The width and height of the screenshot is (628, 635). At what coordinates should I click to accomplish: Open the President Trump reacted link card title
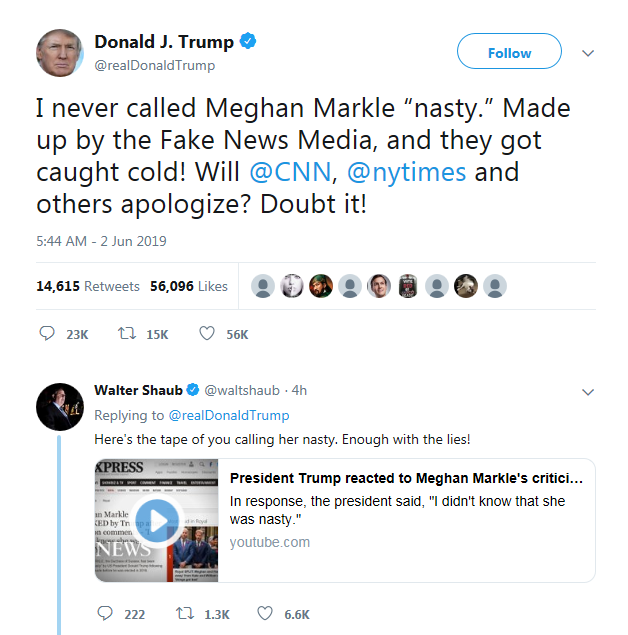[406, 477]
